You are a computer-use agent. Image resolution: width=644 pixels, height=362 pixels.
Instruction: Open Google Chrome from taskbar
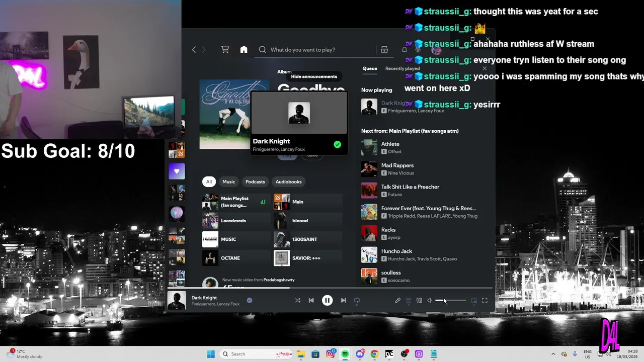(x=374, y=354)
